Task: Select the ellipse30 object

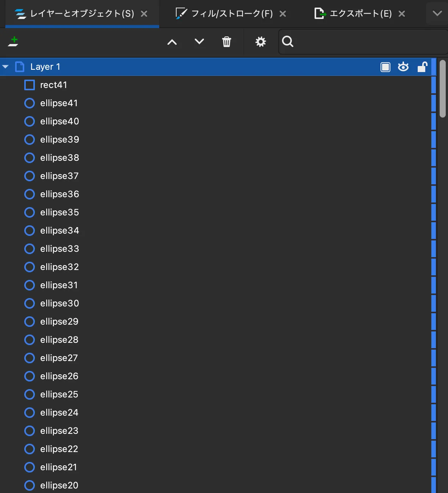Action: pos(60,303)
